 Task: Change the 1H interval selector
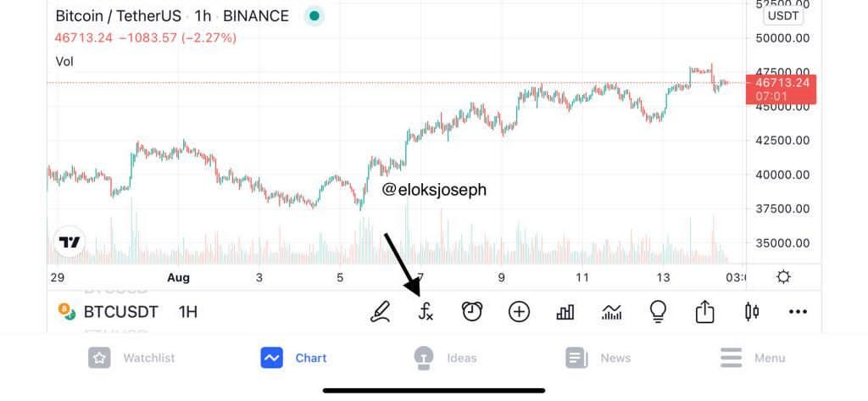pos(188,312)
